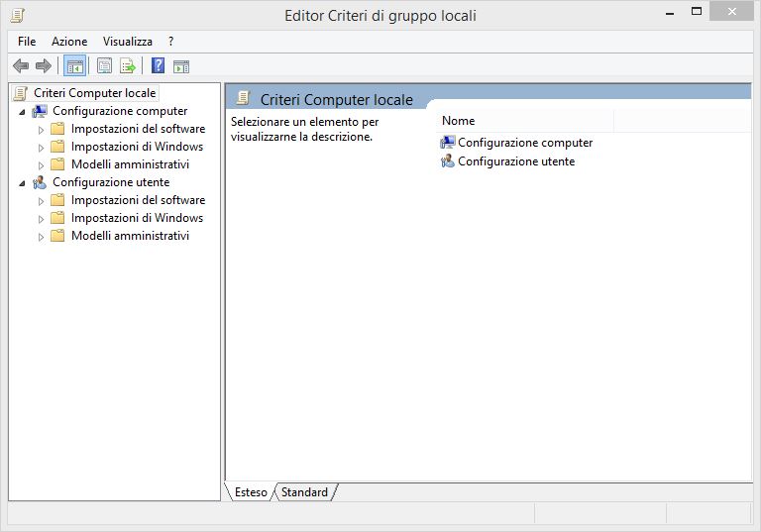Select Impostazioni di Windows label under Configurazione computer

click(x=138, y=147)
